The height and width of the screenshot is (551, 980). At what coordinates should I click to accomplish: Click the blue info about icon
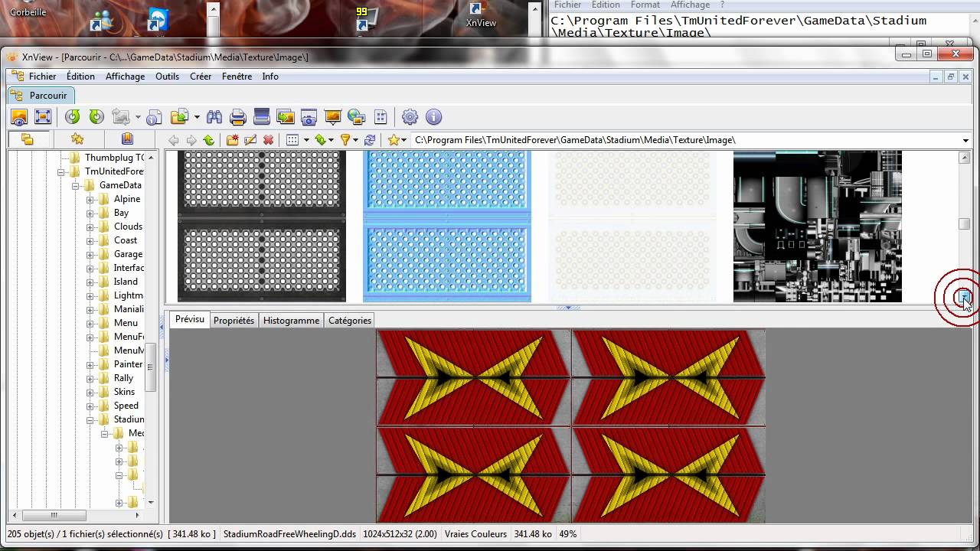(434, 117)
